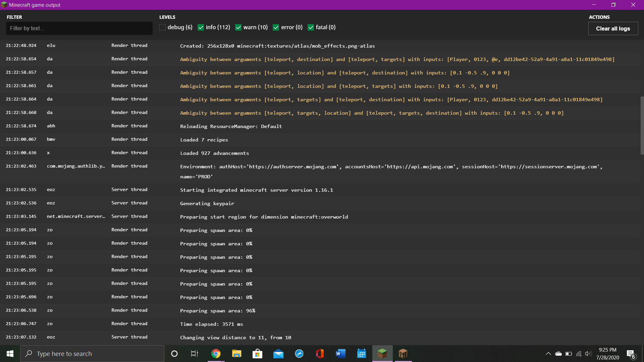
Task: Open the Calendar app in the taskbar
Action: 361,354
